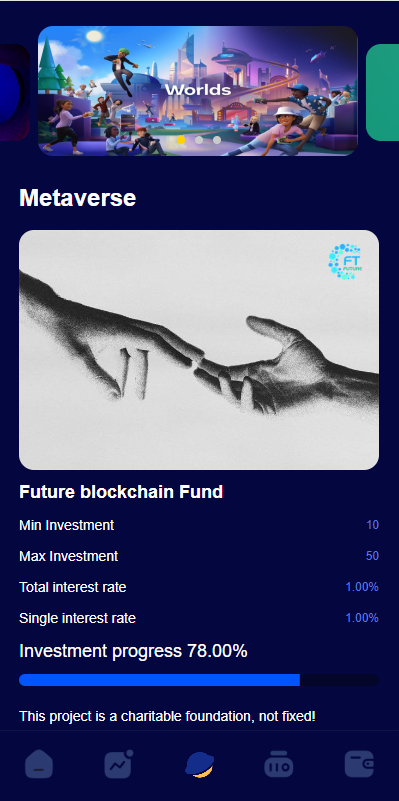This screenshot has height=801, width=399.
Task: Switch to the third carousel dot
Action: coord(217,139)
